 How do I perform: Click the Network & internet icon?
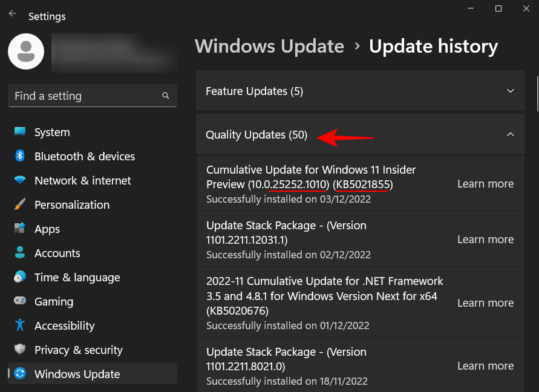[19, 180]
